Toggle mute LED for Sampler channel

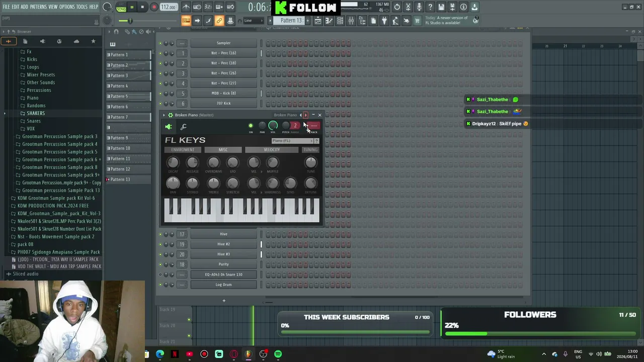(x=160, y=43)
